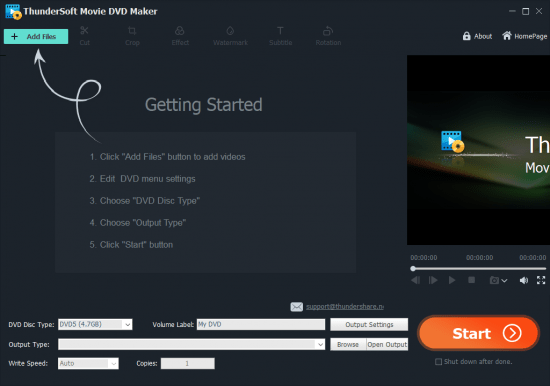This screenshot has height=386, width=550.
Task: Expand the Output Type dropdown
Action: click(192, 344)
